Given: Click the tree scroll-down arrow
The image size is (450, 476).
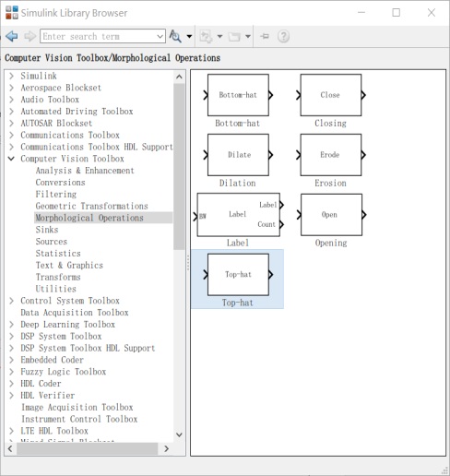Looking at the screenshot, I should pyautogui.click(x=179, y=434).
